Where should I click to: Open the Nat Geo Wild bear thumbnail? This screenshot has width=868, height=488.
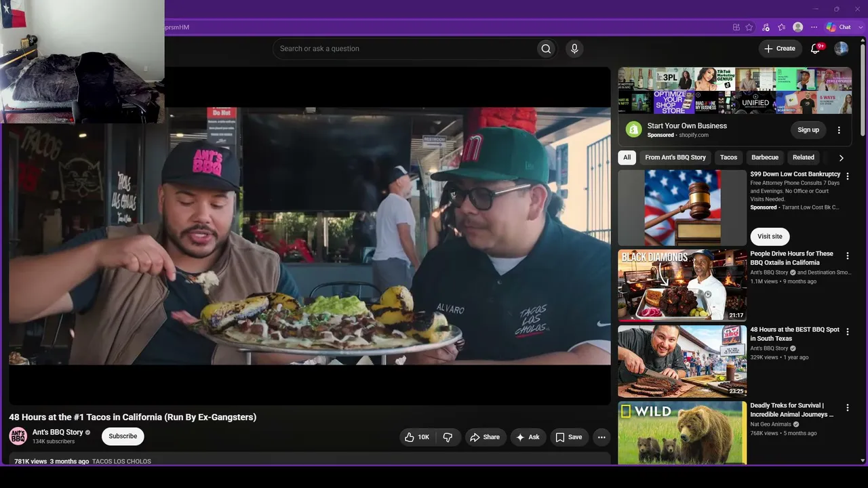(682, 433)
